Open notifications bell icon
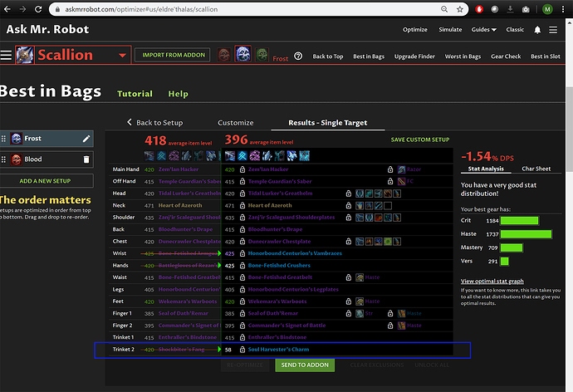This screenshot has width=573, height=392. 537,30
